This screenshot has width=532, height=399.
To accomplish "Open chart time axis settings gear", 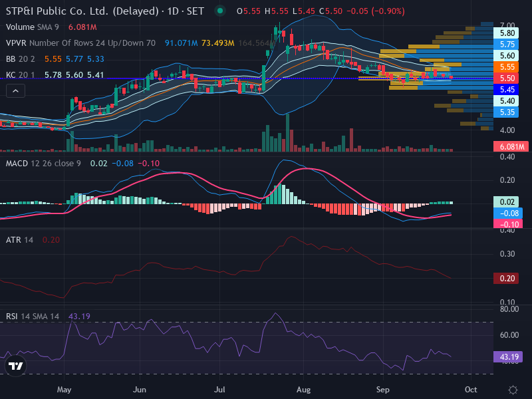I will 513,390.
